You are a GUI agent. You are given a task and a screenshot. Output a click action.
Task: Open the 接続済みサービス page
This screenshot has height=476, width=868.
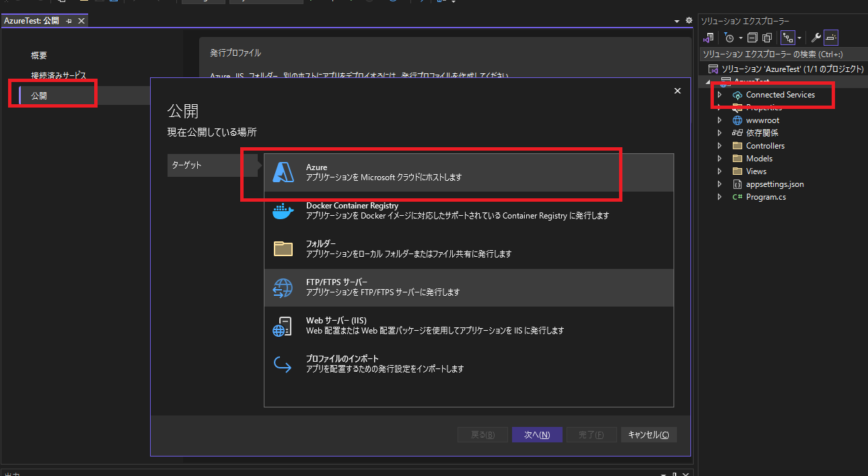coord(59,76)
